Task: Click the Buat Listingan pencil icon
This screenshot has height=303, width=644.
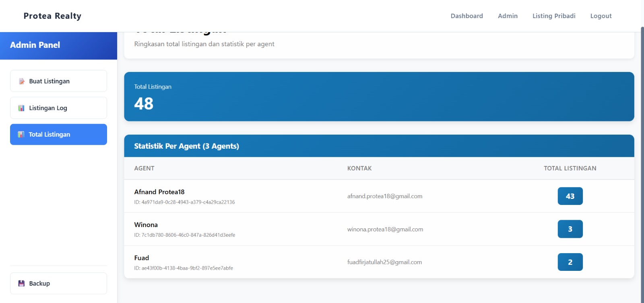Action: tap(22, 81)
